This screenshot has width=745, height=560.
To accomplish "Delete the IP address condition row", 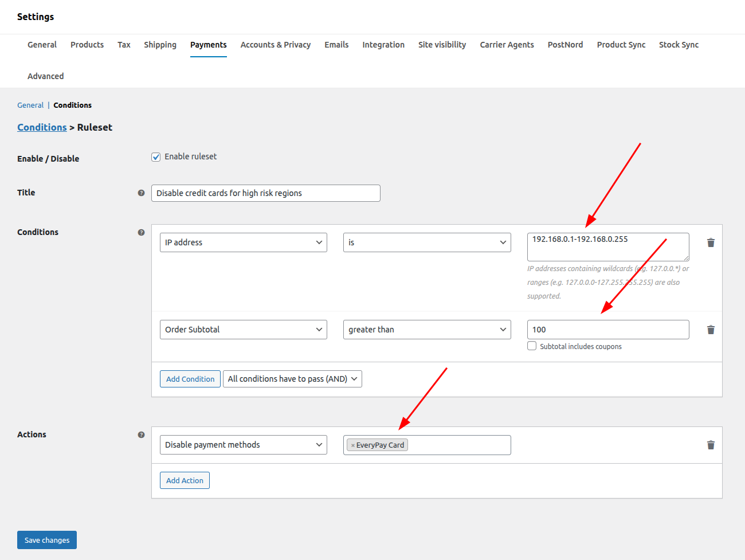I will click(711, 242).
